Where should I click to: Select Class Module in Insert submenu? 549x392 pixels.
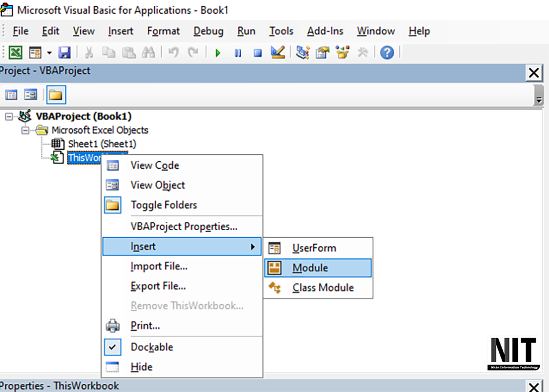click(x=318, y=287)
